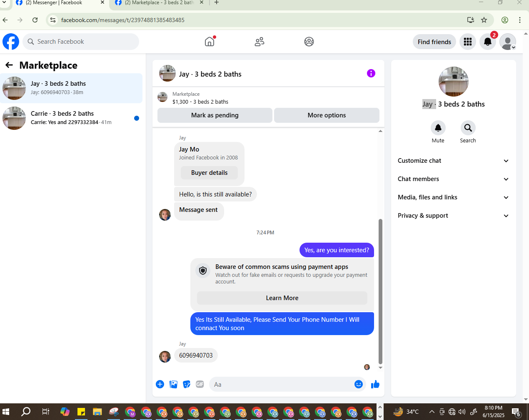
Task: Open Chrome three-dot menu
Action: click(x=520, y=20)
